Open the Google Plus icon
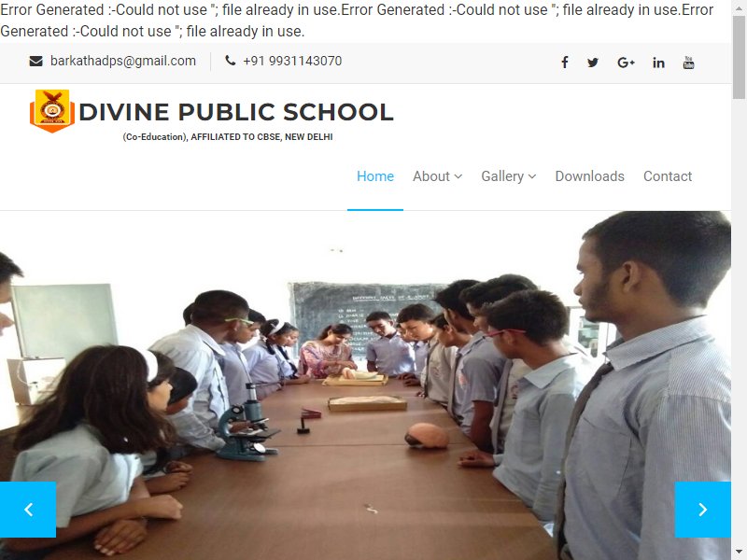This screenshot has width=747, height=560. 626,63
